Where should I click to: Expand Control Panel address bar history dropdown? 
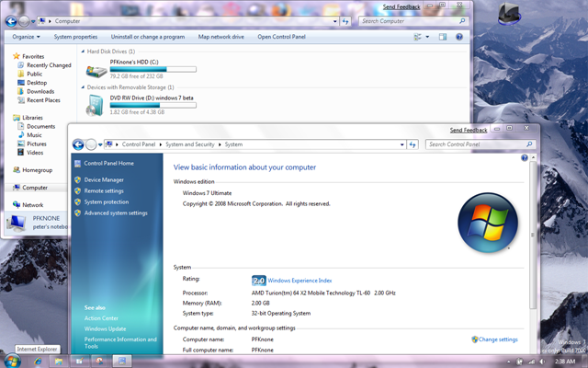[402, 144]
